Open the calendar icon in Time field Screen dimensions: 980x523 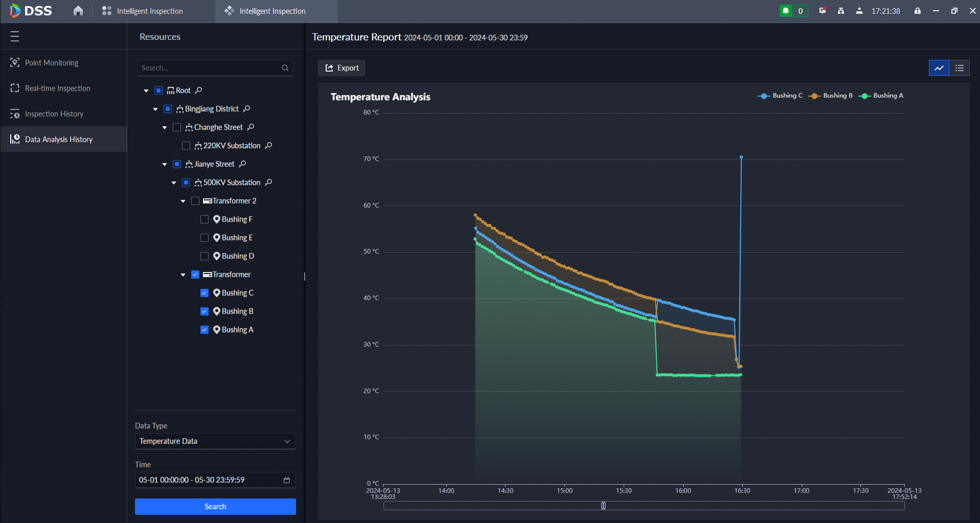click(287, 480)
